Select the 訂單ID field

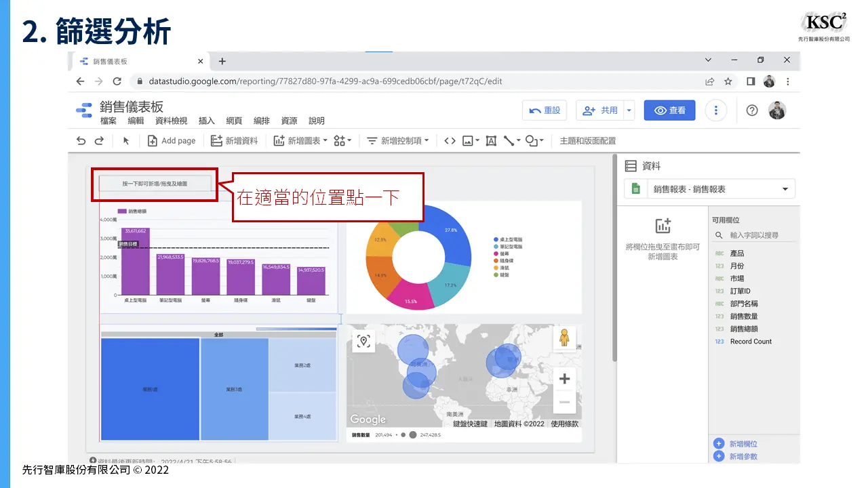[740, 291]
